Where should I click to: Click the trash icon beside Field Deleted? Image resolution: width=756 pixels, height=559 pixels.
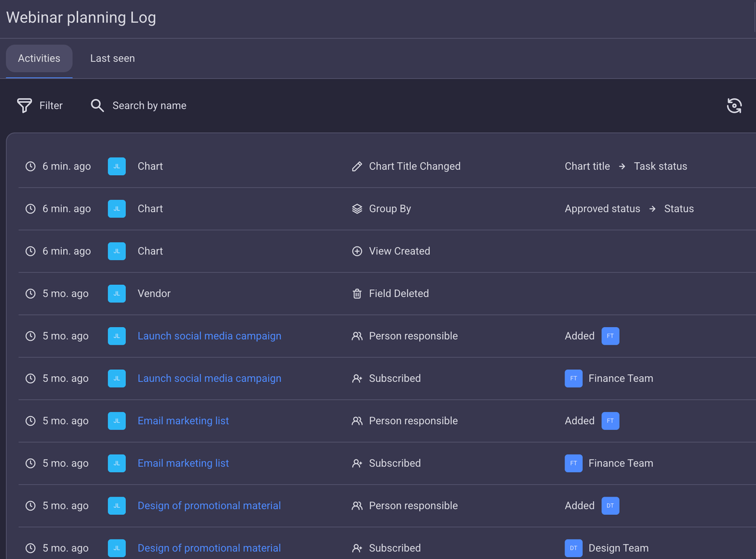pyautogui.click(x=357, y=293)
